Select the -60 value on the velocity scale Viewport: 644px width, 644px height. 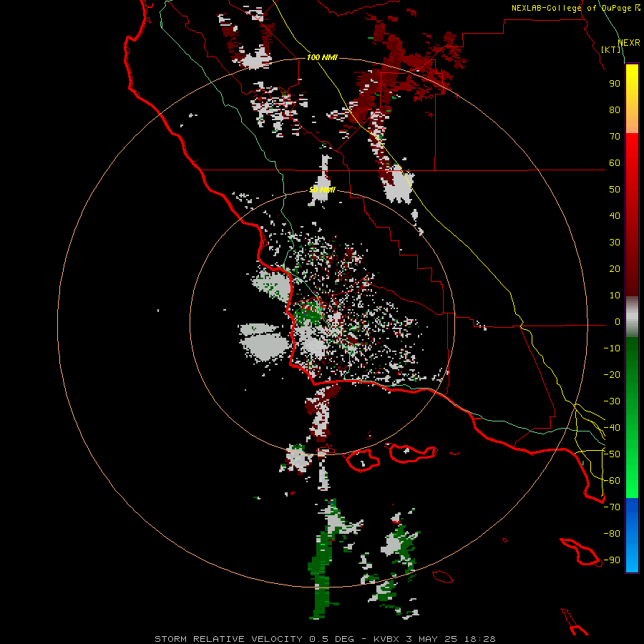pyautogui.click(x=612, y=481)
